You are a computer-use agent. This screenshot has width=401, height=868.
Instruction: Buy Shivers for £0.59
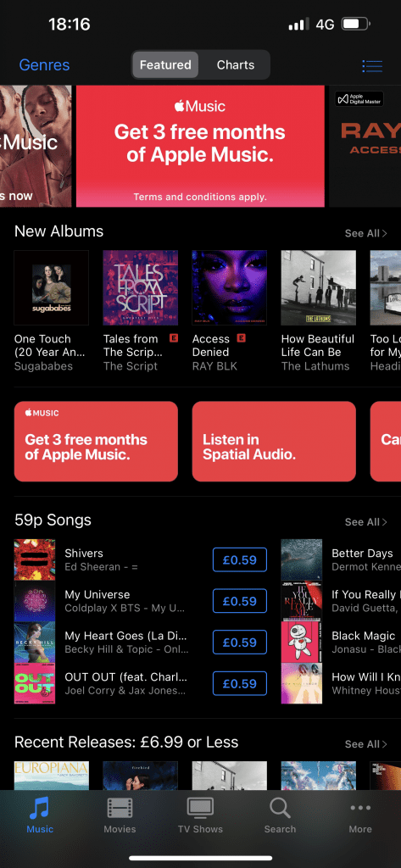240,559
